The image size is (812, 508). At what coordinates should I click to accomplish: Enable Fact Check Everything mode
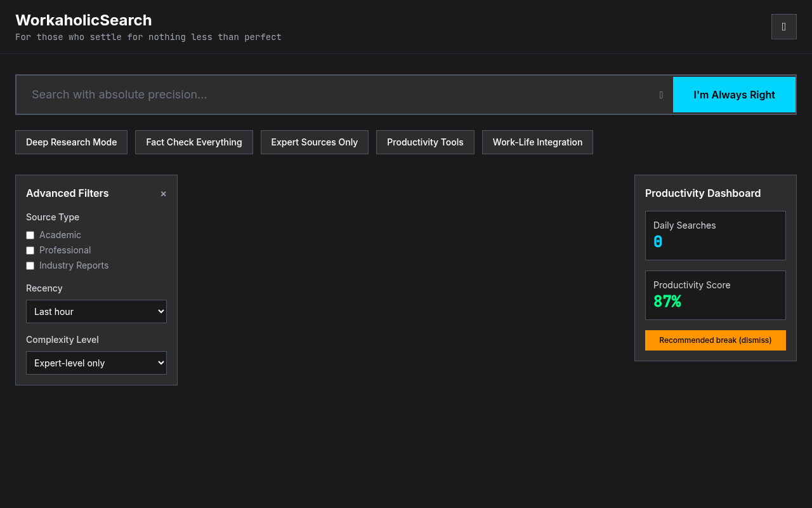(x=193, y=142)
